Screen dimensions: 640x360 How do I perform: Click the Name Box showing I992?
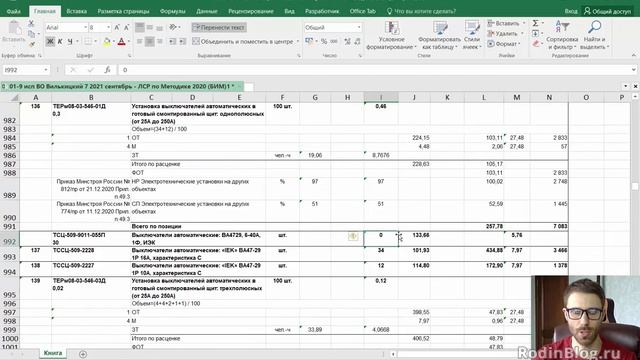pos(25,70)
